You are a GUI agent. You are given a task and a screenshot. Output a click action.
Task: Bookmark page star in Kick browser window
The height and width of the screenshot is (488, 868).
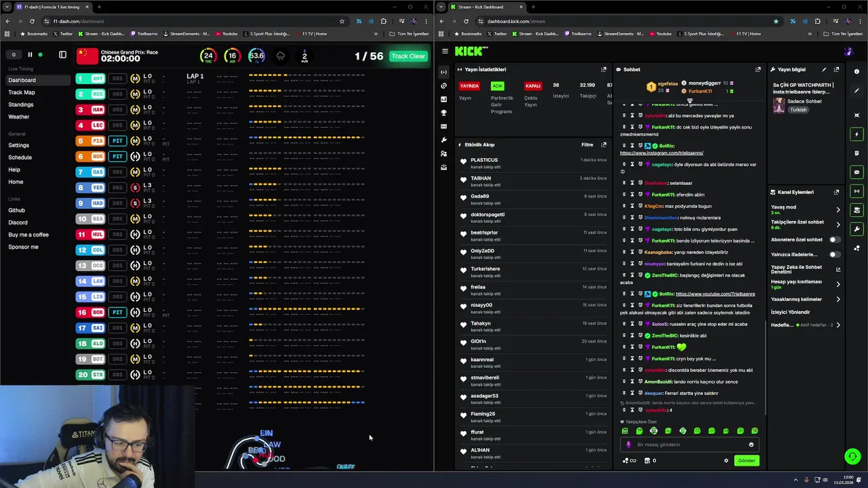[x=776, y=21]
